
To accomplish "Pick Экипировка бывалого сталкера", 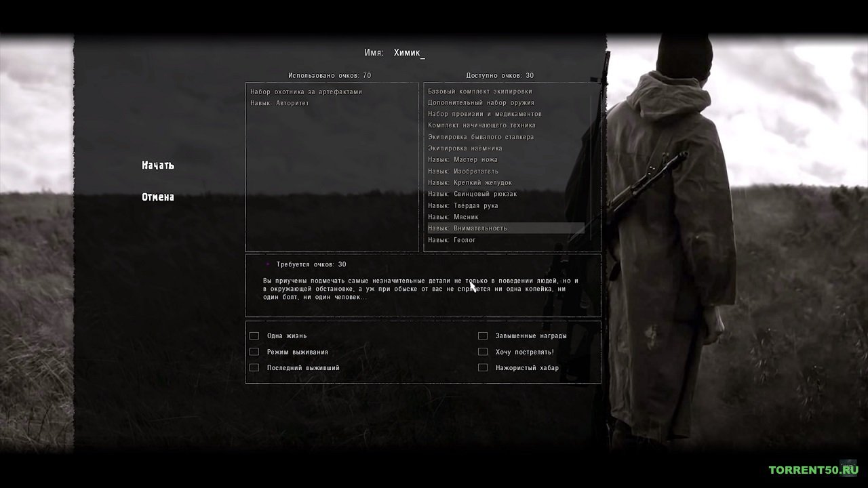I will (481, 137).
